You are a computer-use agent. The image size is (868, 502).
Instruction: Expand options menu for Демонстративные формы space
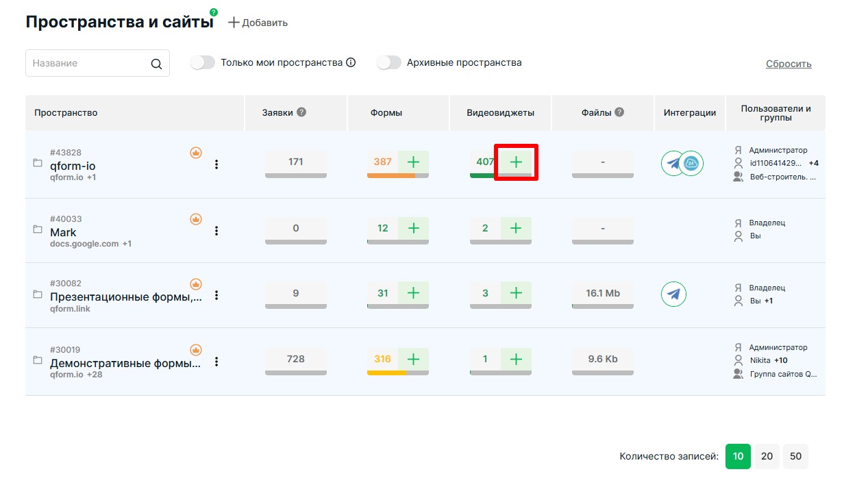pos(216,362)
